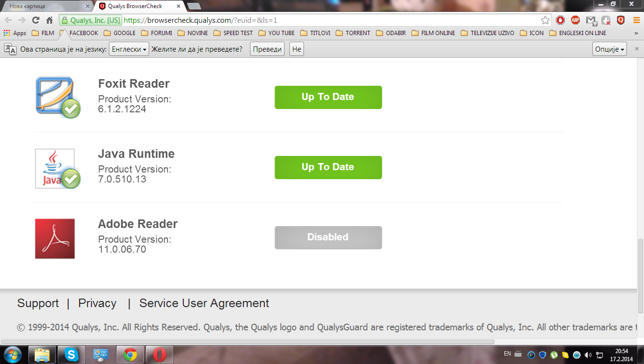Click the Преведи translate button
Image resolution: width=644 pixels, height=364 pixels.
pos(267,49)
